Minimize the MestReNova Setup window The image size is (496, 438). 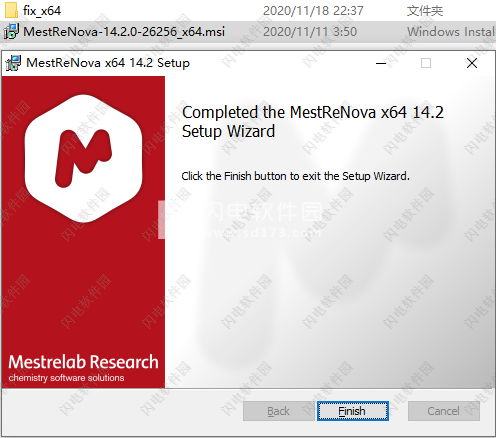click(381, 63)
